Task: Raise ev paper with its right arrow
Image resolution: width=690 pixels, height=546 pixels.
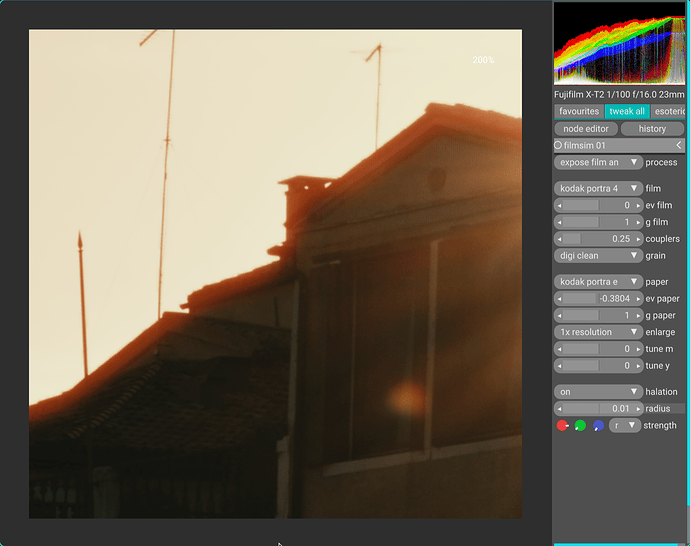Action: tap(638, 299)
